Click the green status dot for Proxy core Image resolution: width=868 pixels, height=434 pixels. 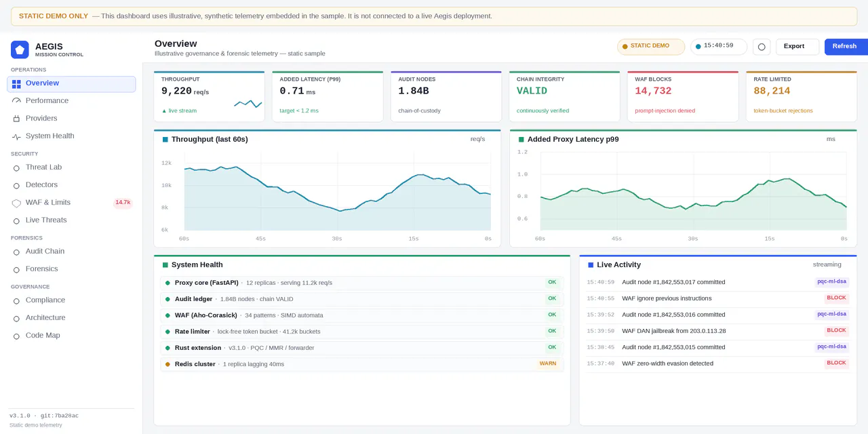click(x=167, y=283)
